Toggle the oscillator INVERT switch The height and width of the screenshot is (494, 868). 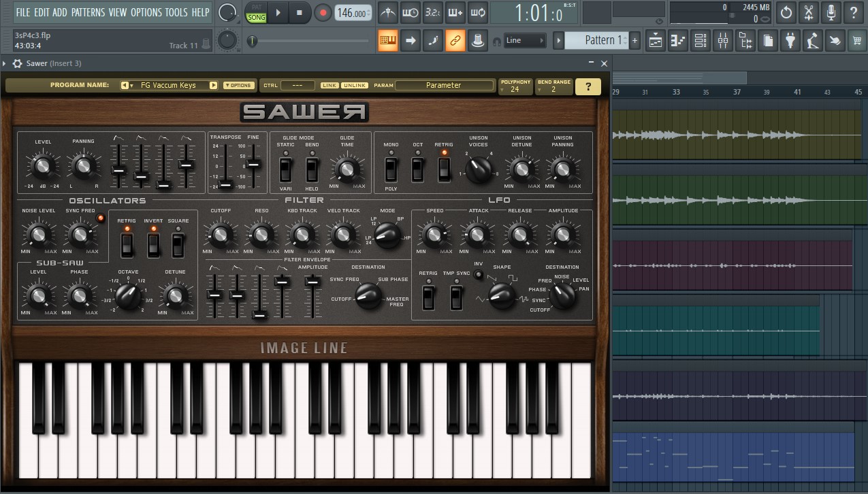click(153, 245)
